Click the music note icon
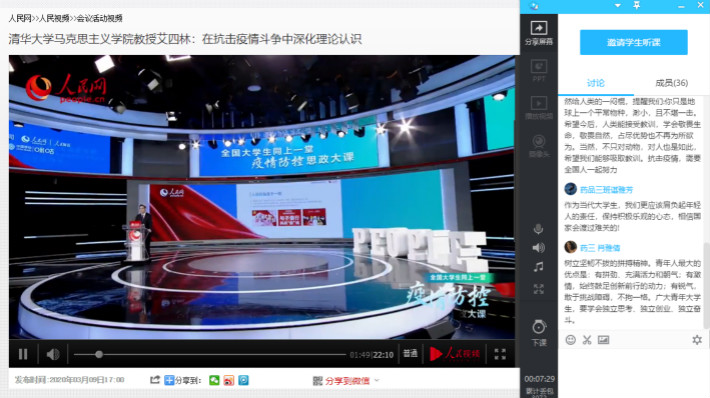The height and width of the screenshot is (398, 710). tap(538, 267)
